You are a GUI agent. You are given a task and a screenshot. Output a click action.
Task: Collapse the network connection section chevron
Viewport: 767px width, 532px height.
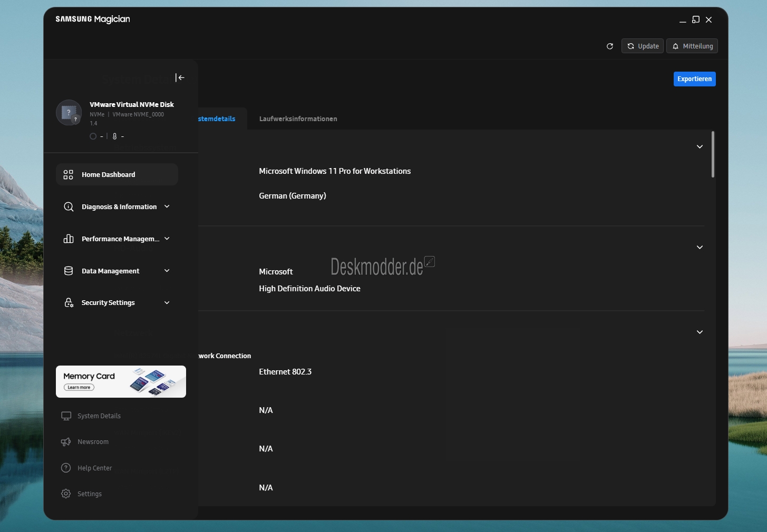(x=700, y=332)
